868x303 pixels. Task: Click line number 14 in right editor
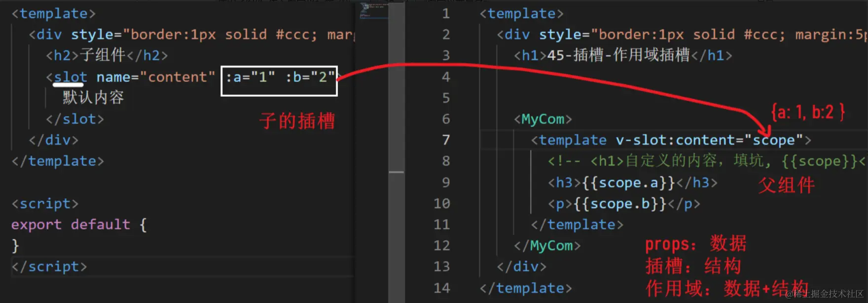(x=442, y=288)
